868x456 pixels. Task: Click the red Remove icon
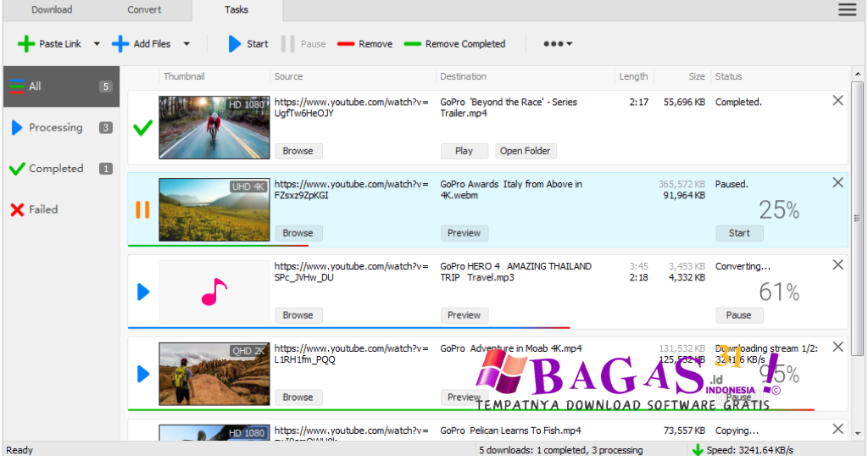click(346, 44)
